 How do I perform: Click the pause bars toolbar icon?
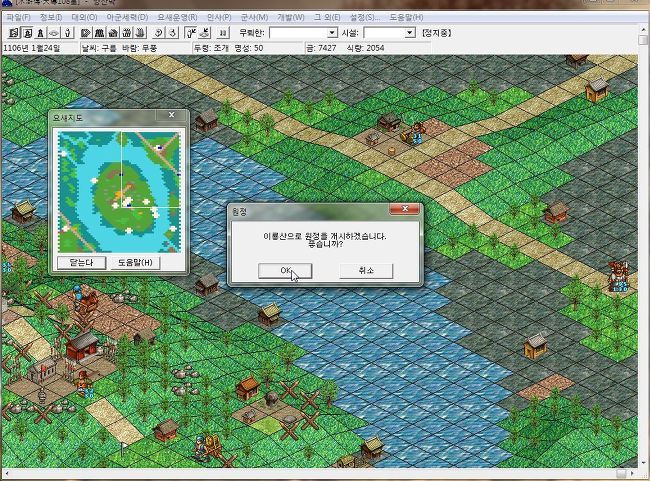223,32
